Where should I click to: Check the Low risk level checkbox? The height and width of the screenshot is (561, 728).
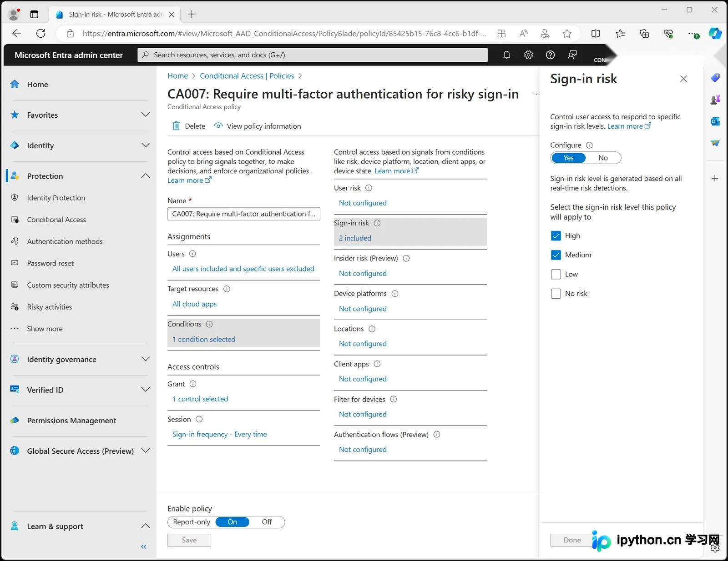[556, 274]
